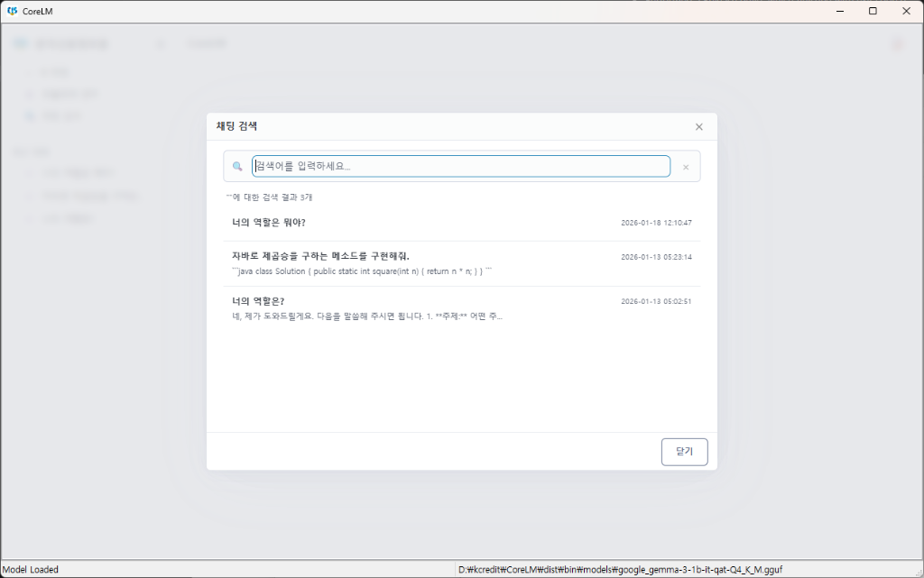Dismiss the 채팅 검색 dialog via its X icon
924x578 pixels.
pyautogui.click(x=698, y=126)
